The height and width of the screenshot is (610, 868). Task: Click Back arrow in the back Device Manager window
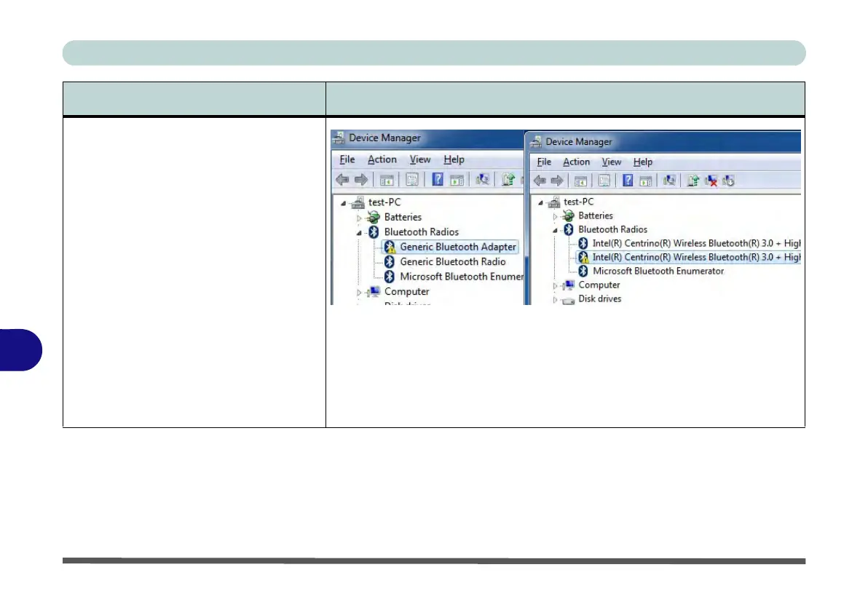pyautogui.click(x=342, y=179)
